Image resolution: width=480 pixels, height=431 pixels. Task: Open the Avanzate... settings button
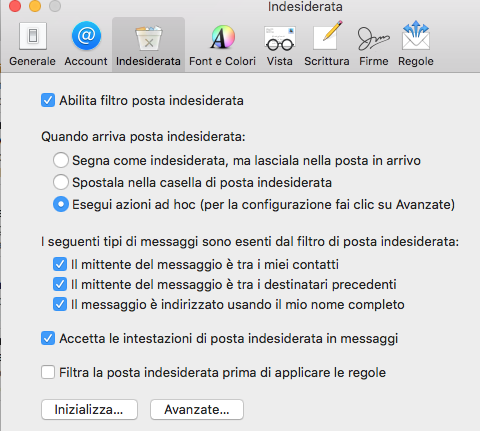(x=197, y=409)
